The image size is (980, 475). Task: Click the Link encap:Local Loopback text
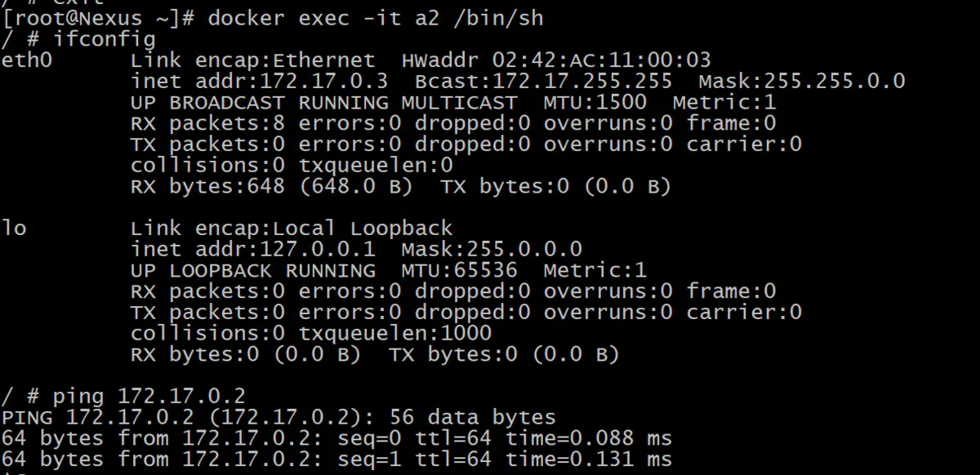click(292, 228)
